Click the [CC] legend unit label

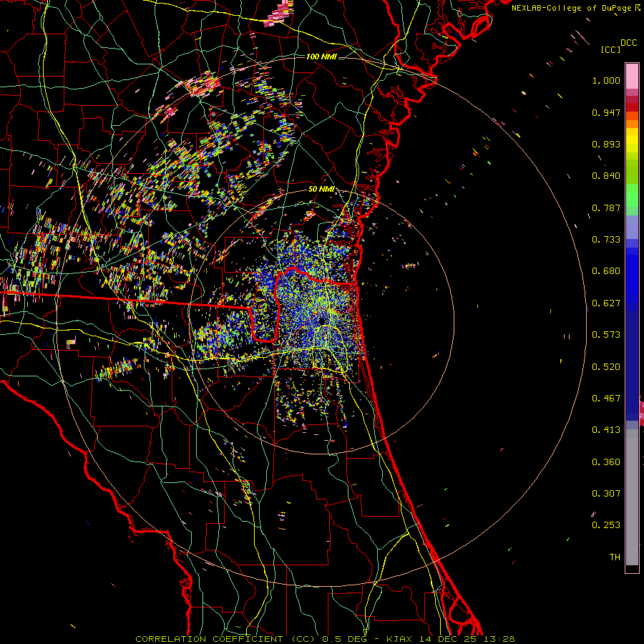click(x=610, y=49)
